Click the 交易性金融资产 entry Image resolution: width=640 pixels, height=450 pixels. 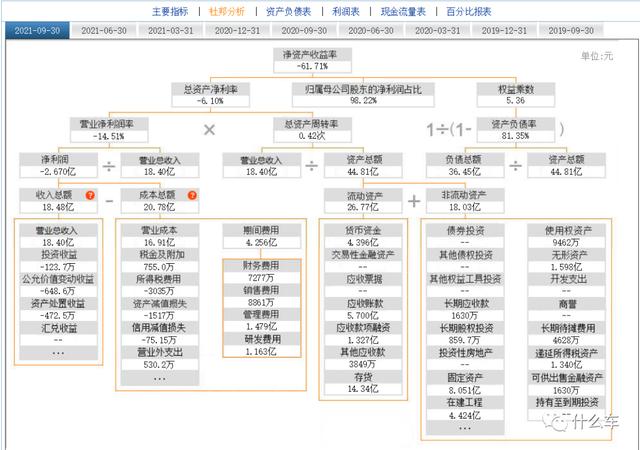point(363,261)
